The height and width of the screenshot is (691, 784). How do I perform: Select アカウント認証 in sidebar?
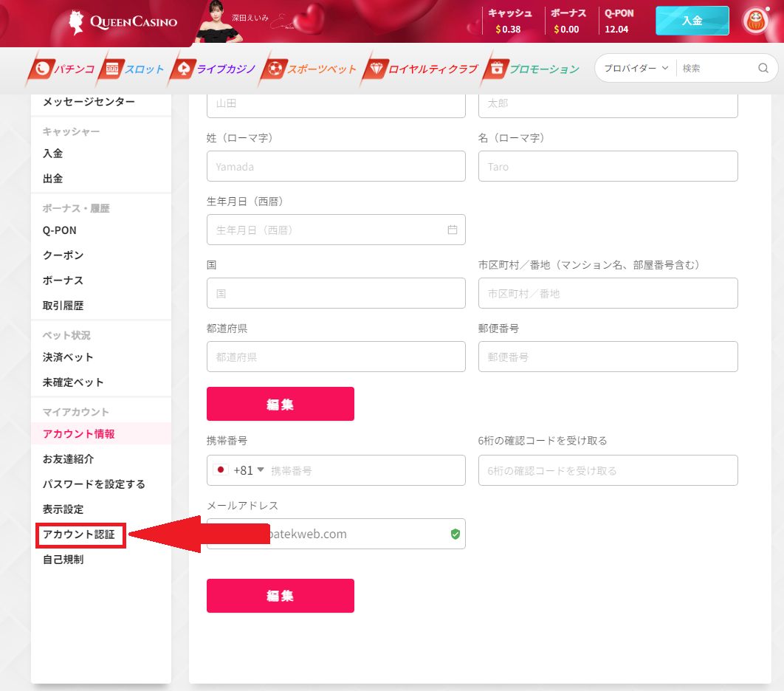(79, 534)
